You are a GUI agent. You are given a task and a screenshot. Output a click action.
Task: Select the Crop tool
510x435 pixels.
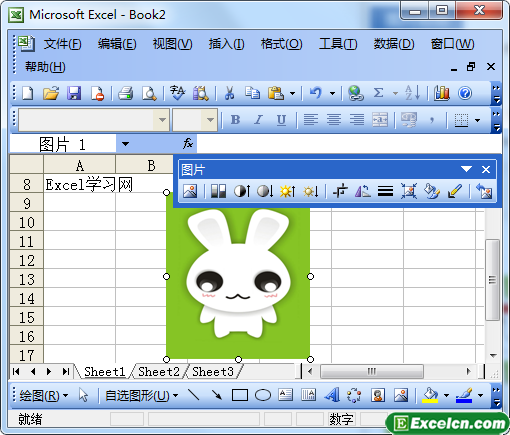[340, 191]
